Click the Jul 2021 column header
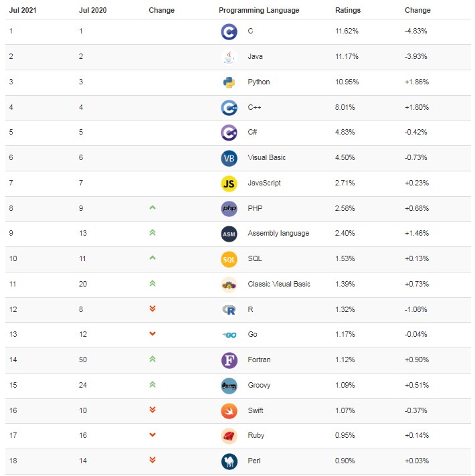Viewport: 475px width, 476px height. pyautogui.click(x=23, y=10)
